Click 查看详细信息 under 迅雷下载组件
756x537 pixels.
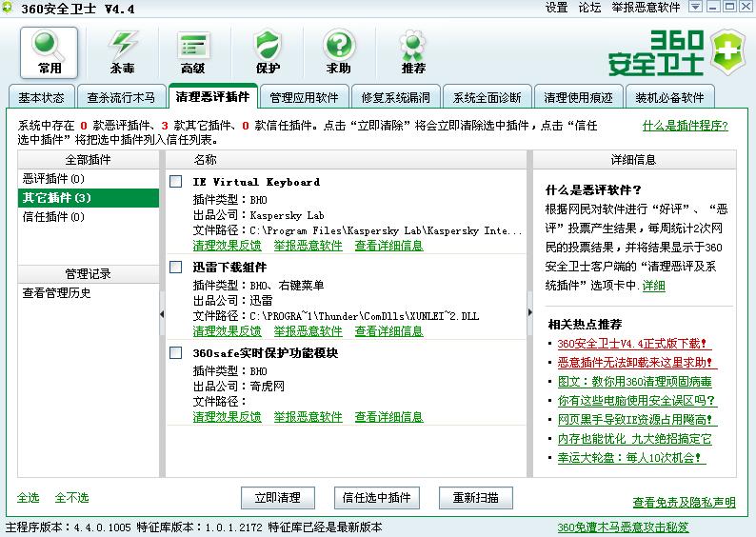[389, 331]
